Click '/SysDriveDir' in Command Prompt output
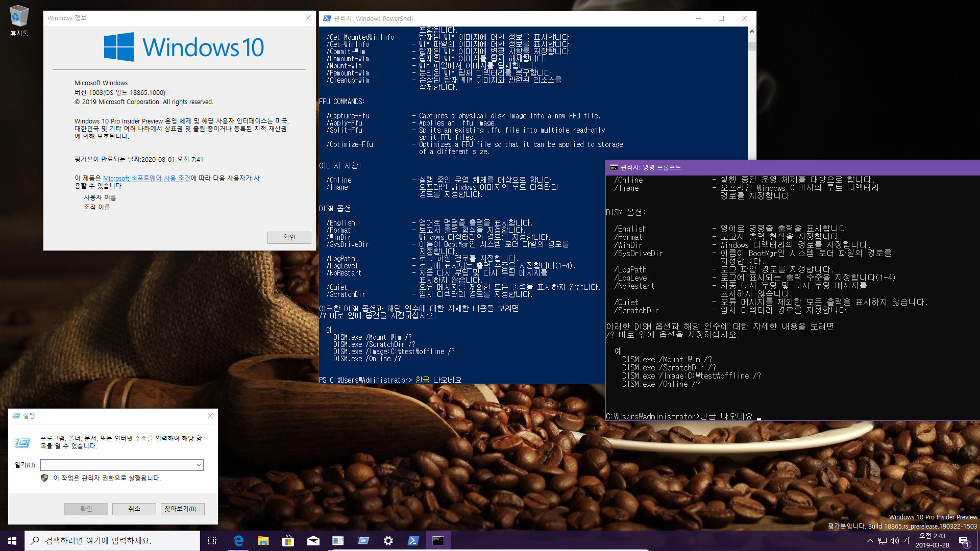This screenshot has height=551, width=980. click(x=638, y=253)
